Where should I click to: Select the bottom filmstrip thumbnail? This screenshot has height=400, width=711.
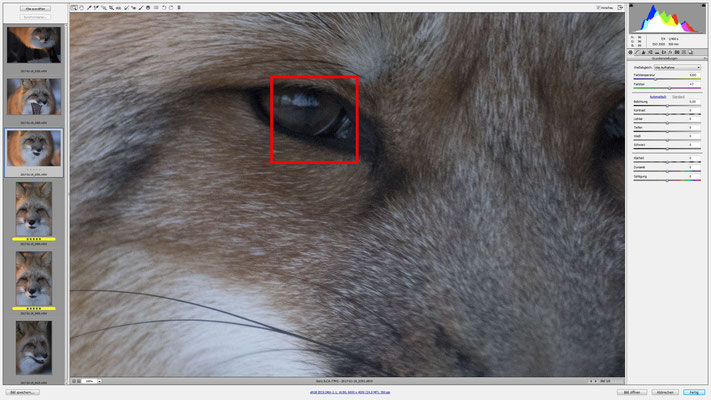(x=34, y=348)
